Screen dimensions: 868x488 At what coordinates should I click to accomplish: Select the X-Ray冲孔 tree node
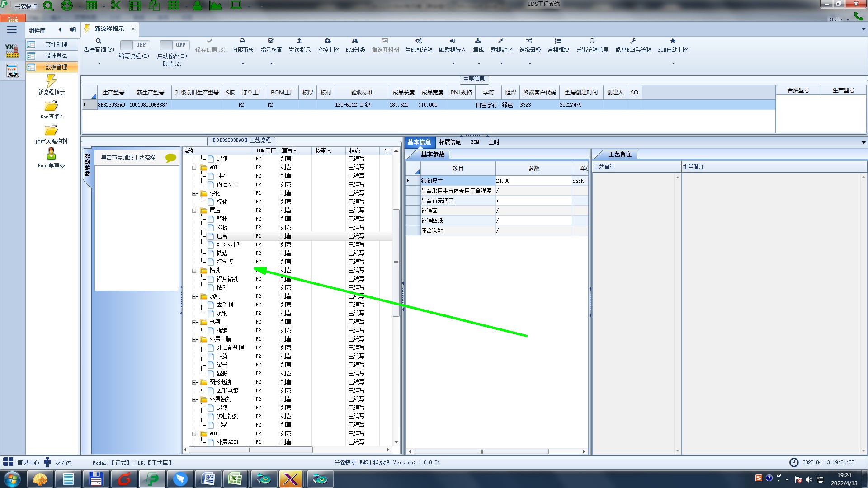click(x=229, y=245)
